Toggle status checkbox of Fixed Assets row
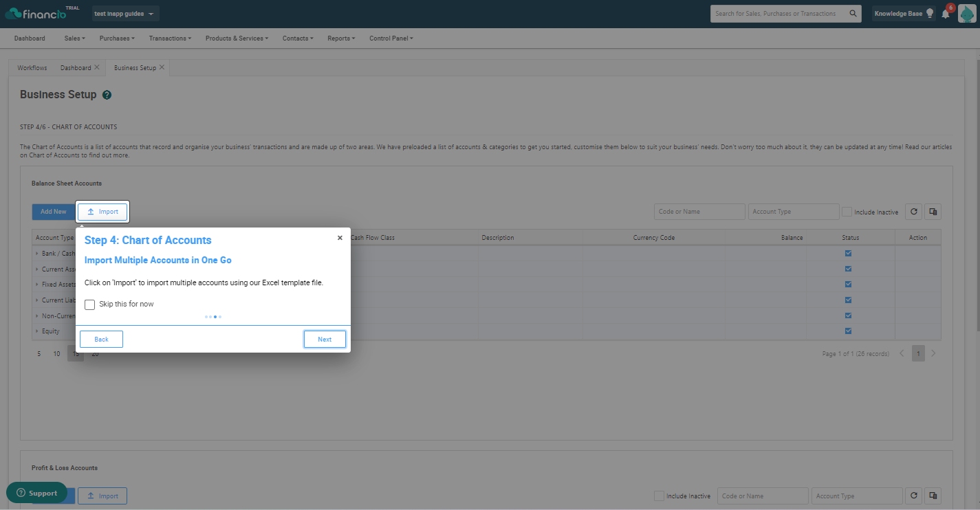The width and height of the screenshot is (980, 510). (848, 284)
